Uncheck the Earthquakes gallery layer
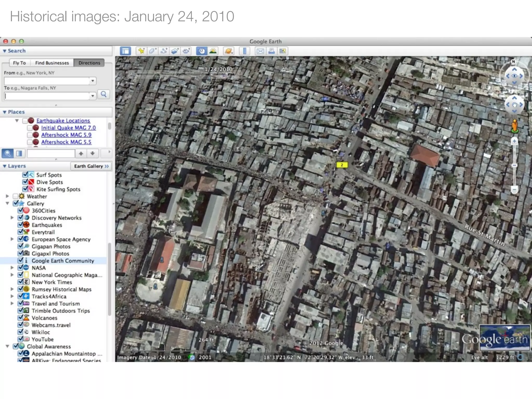Image resolution: width=532 pixels, height=399 pixels. pos(21,225)
